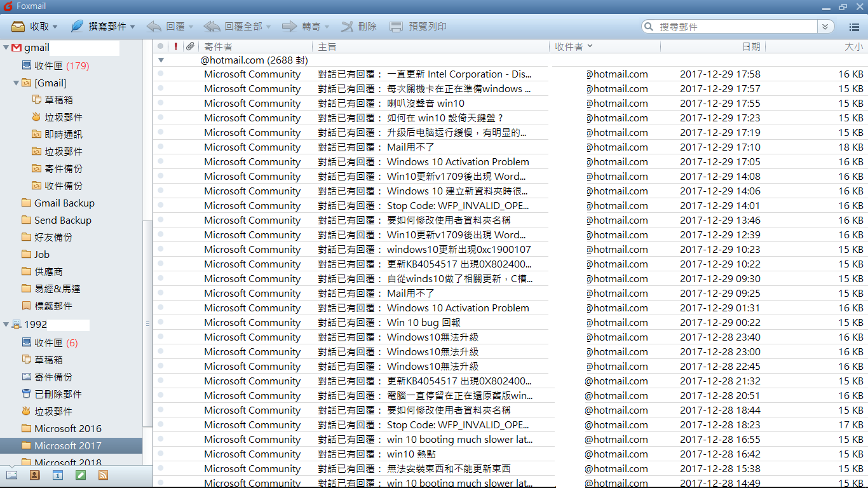Collapse the gmail account tree

tap(6, 48)
